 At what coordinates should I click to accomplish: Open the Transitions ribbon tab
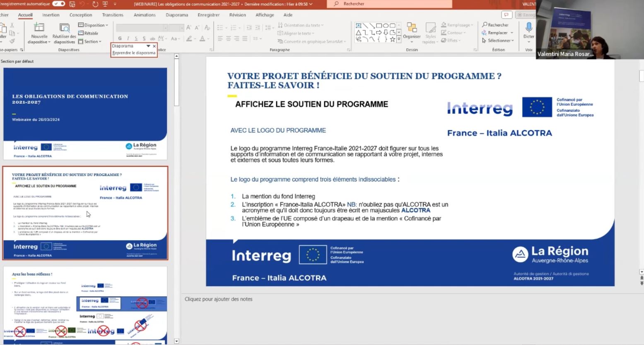tap(113, 15)
